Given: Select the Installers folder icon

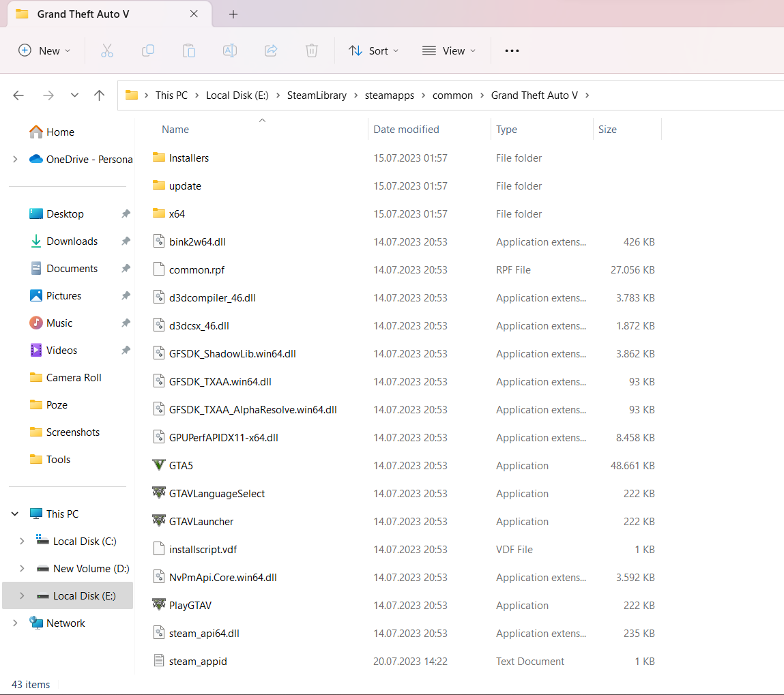Looking at the screenshot, I should [158, 158].
